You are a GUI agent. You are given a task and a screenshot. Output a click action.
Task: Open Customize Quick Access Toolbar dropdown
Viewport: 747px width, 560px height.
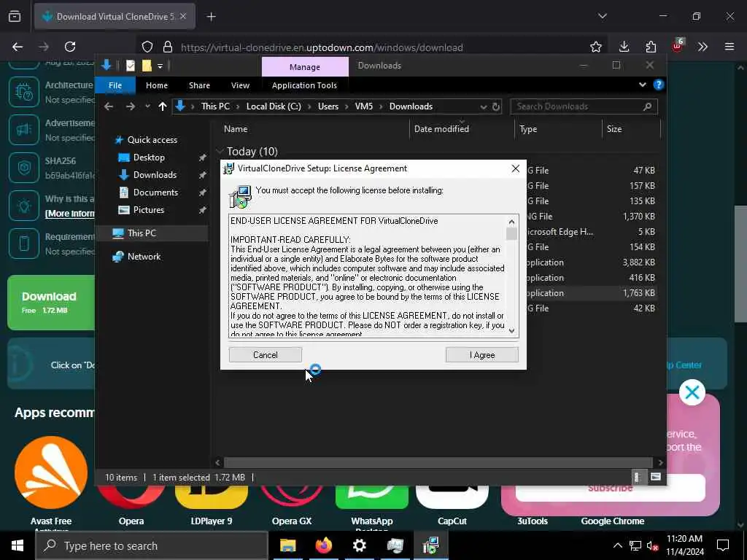click(160, 66)
